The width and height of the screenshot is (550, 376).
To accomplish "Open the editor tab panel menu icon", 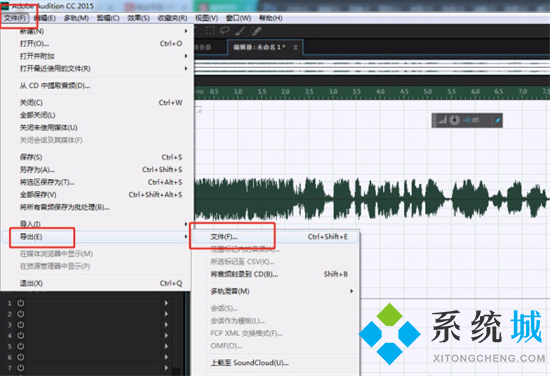I will [295, 47].
